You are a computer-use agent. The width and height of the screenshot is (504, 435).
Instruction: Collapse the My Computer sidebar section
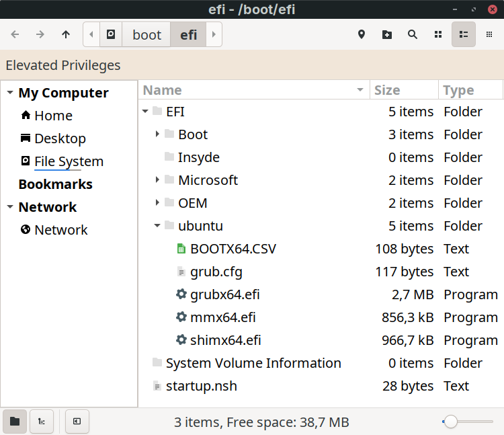(x=9, y=93)
